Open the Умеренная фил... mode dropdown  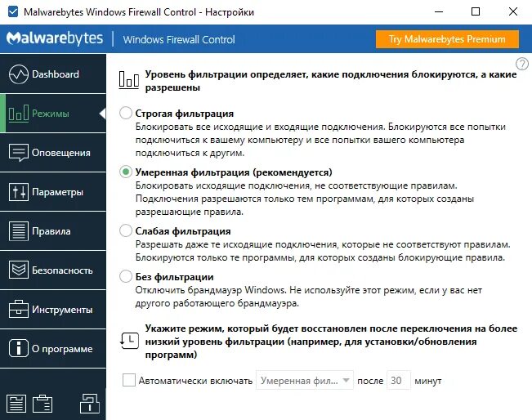pyautogui.click(x=305, y=380)
